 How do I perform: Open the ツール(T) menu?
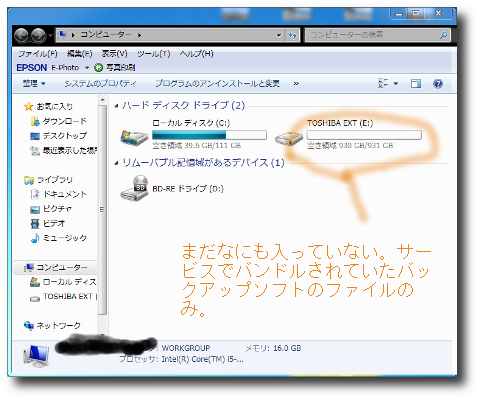point(154,54)
